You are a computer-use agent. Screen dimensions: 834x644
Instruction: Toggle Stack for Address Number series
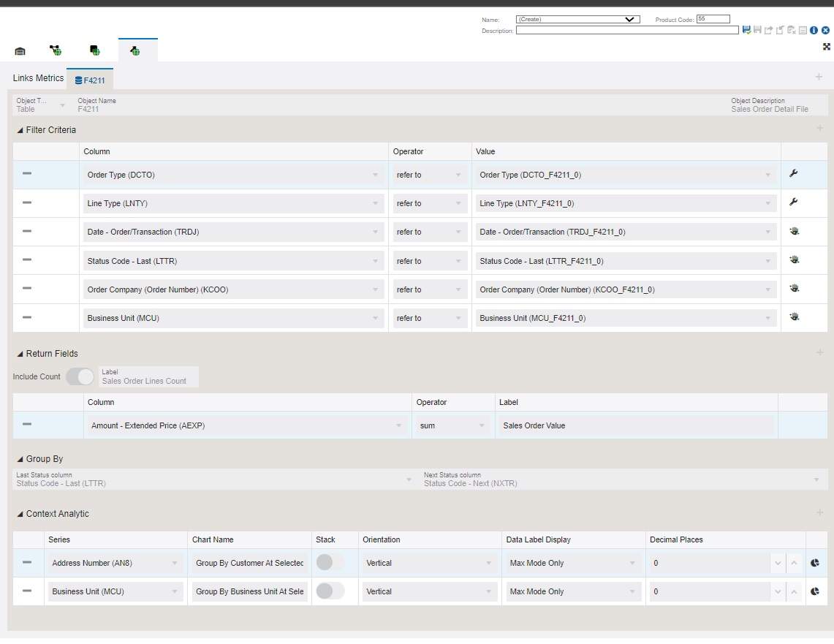coord(330,562)
